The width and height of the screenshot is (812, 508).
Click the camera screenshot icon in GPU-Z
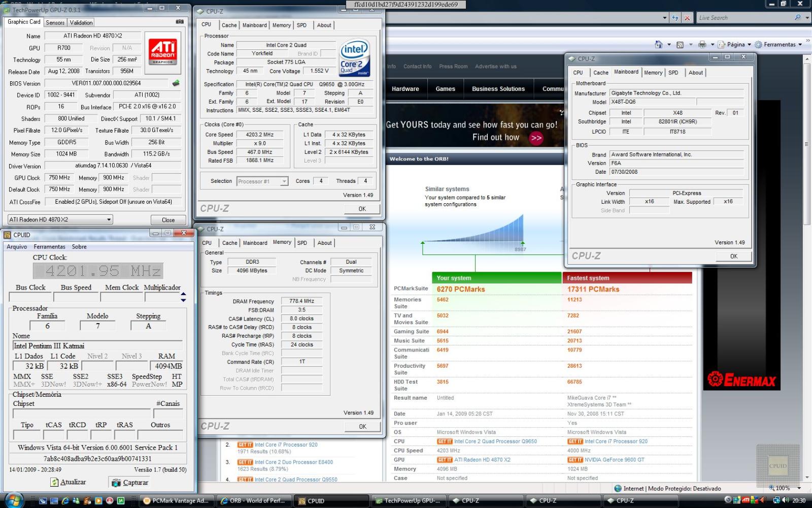(x=180, y=22)
